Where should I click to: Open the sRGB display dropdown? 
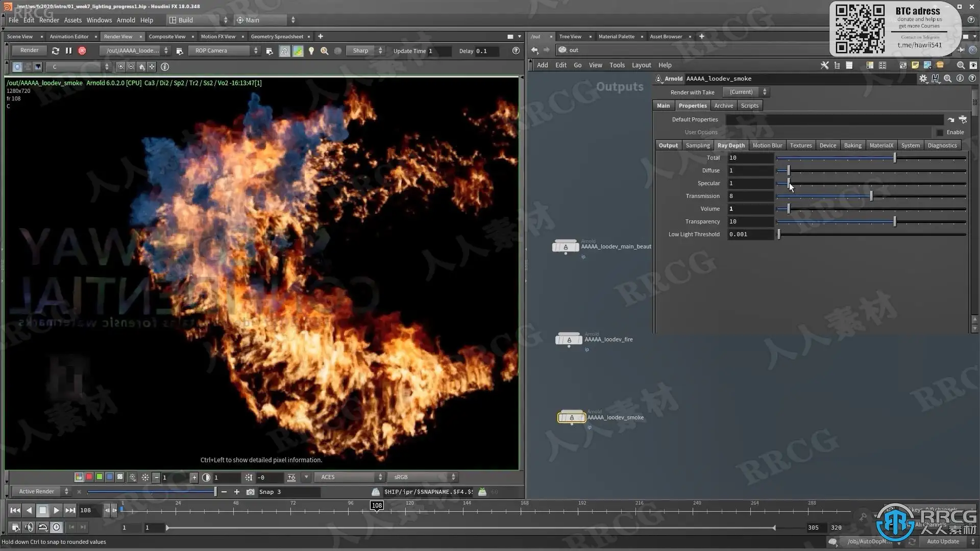[423, 477]
